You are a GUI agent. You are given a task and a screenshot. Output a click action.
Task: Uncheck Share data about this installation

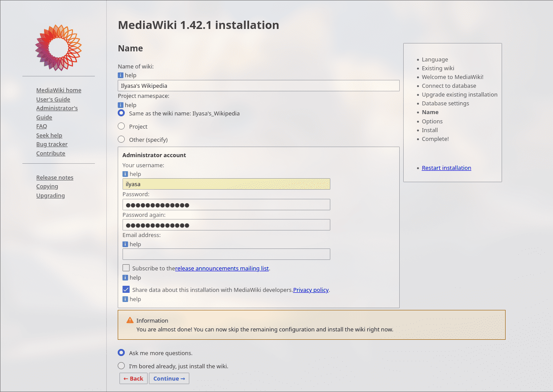[126, 290]
